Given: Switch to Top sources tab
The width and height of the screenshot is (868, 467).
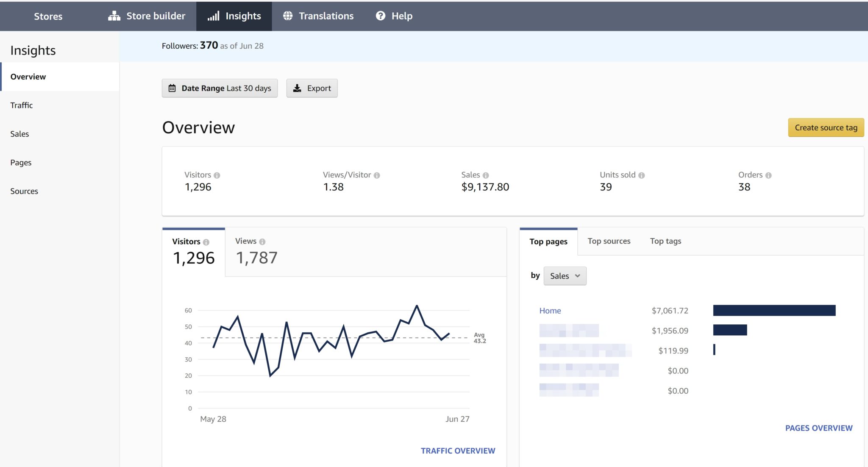Looking at the screenshot, I should [609, 241].
